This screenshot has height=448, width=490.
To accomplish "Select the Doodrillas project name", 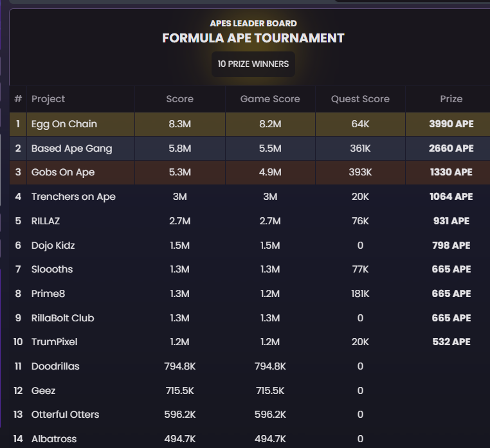I will point(55,366).
